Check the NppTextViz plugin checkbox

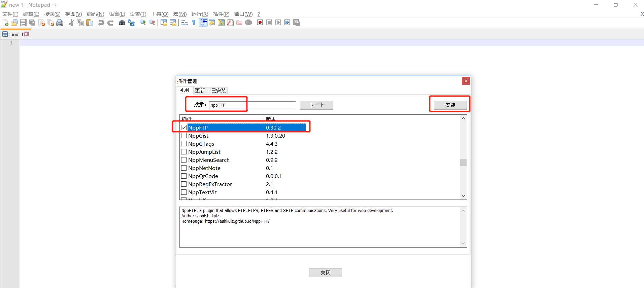[x=184, y=192]
